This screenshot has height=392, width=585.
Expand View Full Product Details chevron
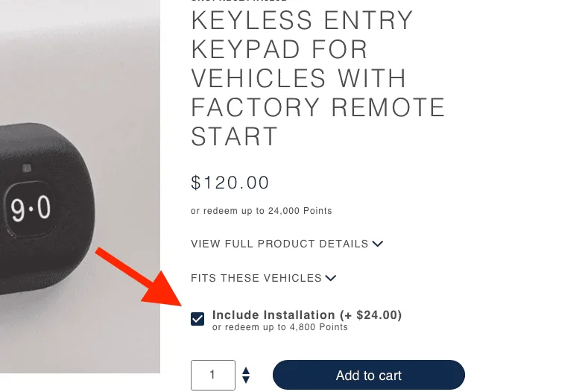point(378,244)
